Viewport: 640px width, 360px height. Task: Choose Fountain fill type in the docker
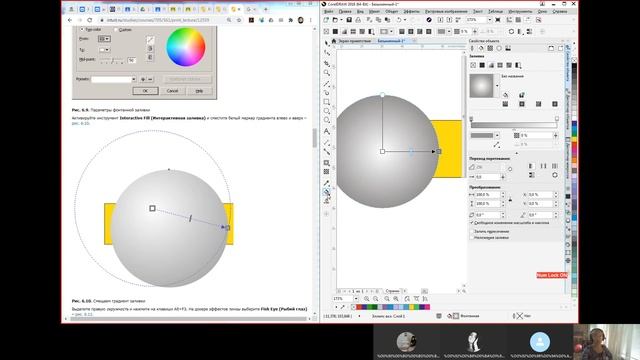click(491, 65)
